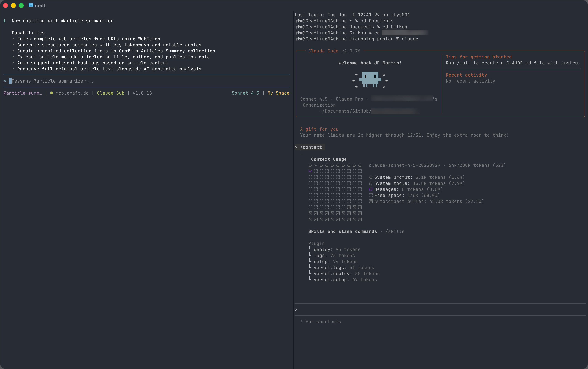Select the Sonnet 4.5 model indicator
Viewport: 588px width, 369px height.
point(245,93)
